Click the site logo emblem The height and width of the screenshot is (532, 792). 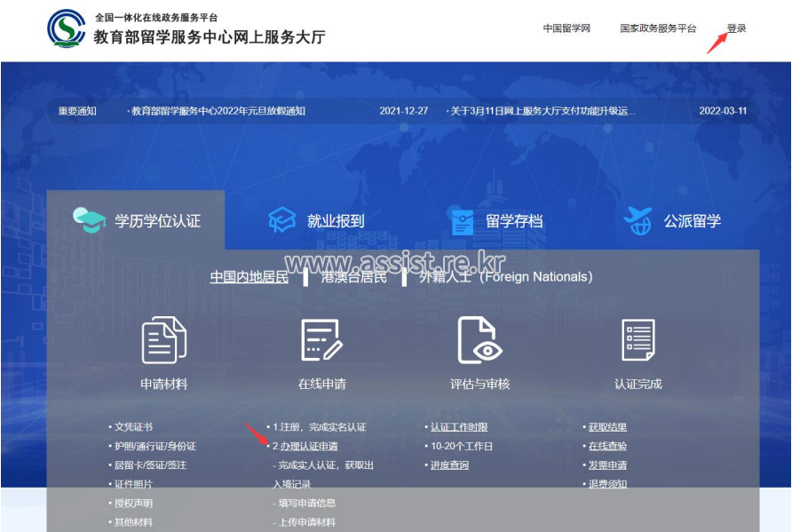pyautogui.click(x=67, y=28)
